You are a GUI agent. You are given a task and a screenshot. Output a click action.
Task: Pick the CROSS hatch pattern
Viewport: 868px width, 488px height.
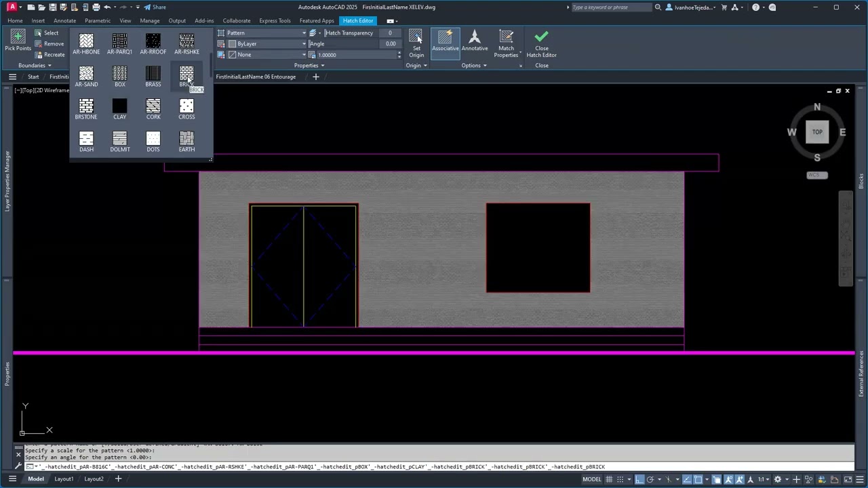coord(186,110)
